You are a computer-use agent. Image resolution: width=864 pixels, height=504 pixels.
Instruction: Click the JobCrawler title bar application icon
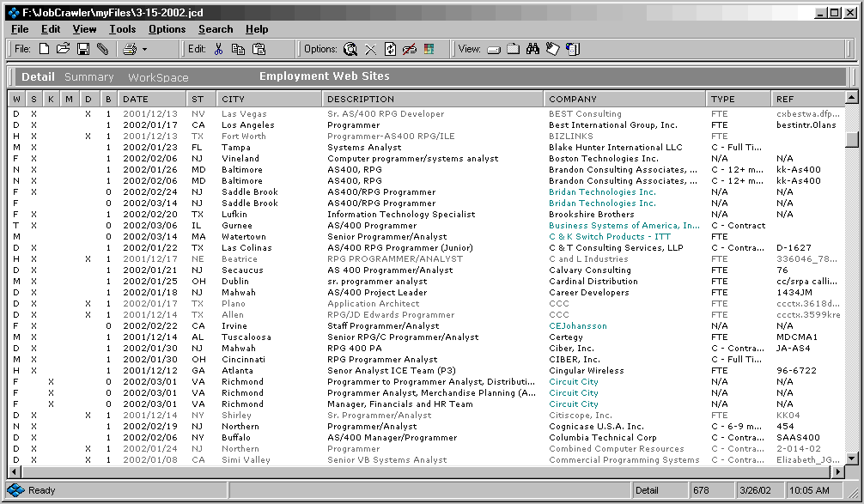point(13,12)
